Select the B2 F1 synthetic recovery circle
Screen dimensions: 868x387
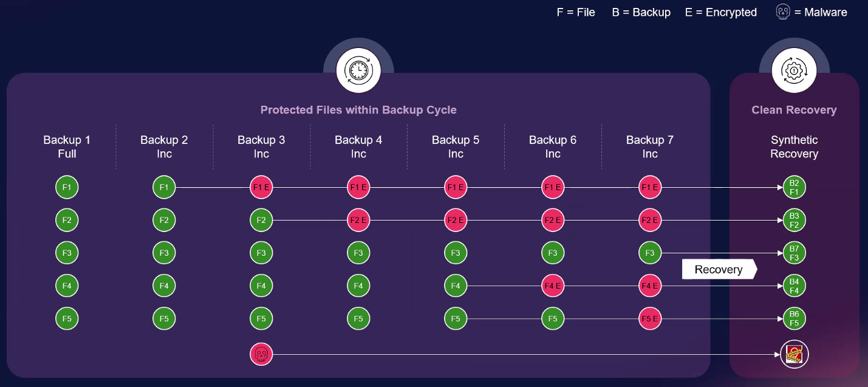click(x=794, y=188)
